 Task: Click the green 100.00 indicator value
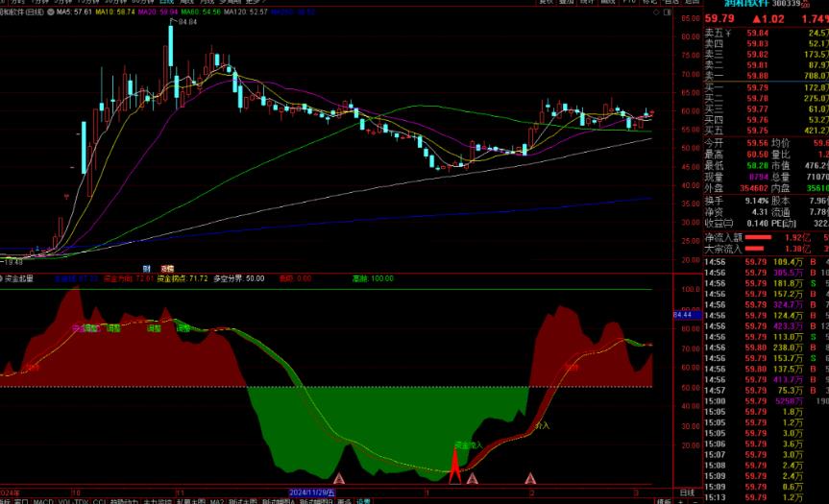380,278
